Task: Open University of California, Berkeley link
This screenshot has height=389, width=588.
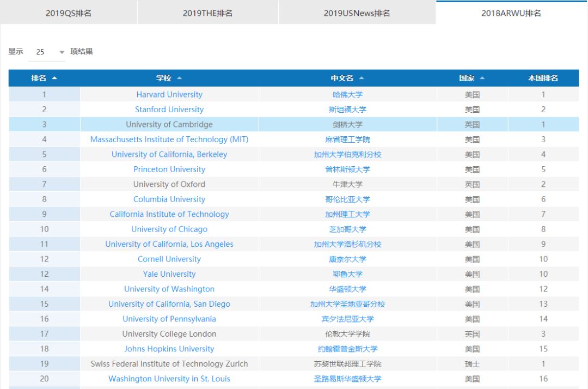Action: [x=169, y=155]
